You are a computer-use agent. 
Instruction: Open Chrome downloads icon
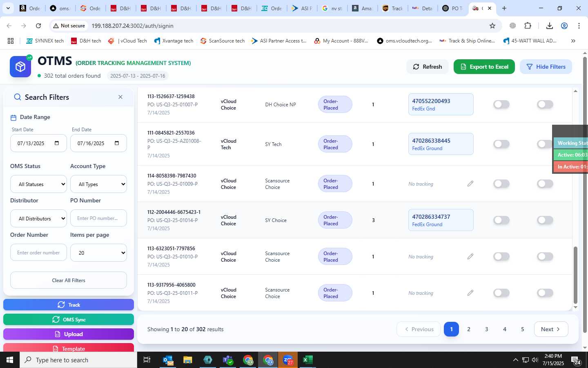pos(550,26)
